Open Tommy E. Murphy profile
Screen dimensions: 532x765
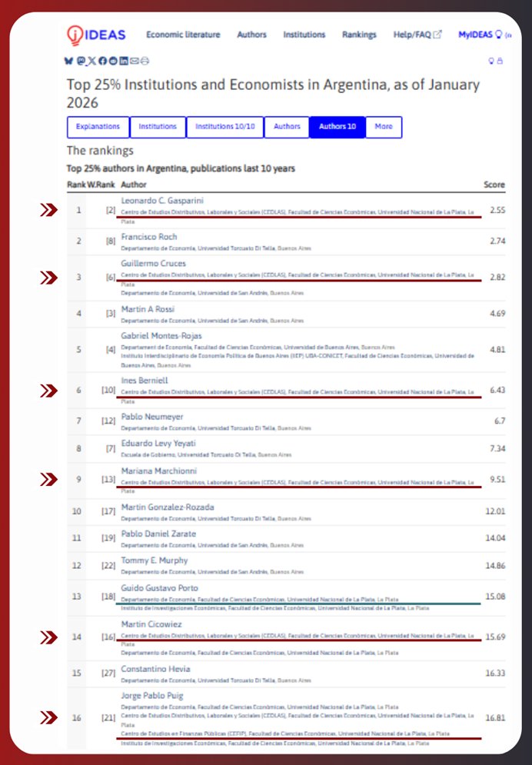155,560
